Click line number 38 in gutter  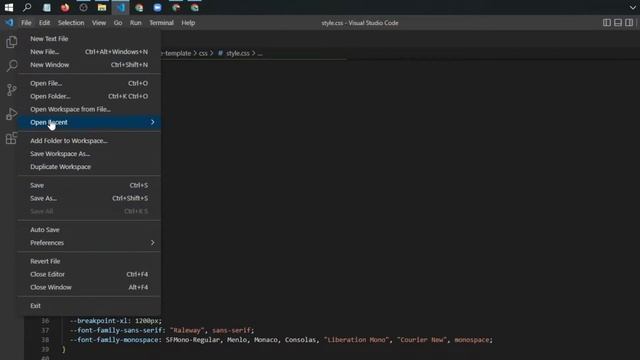click(45, 340)
